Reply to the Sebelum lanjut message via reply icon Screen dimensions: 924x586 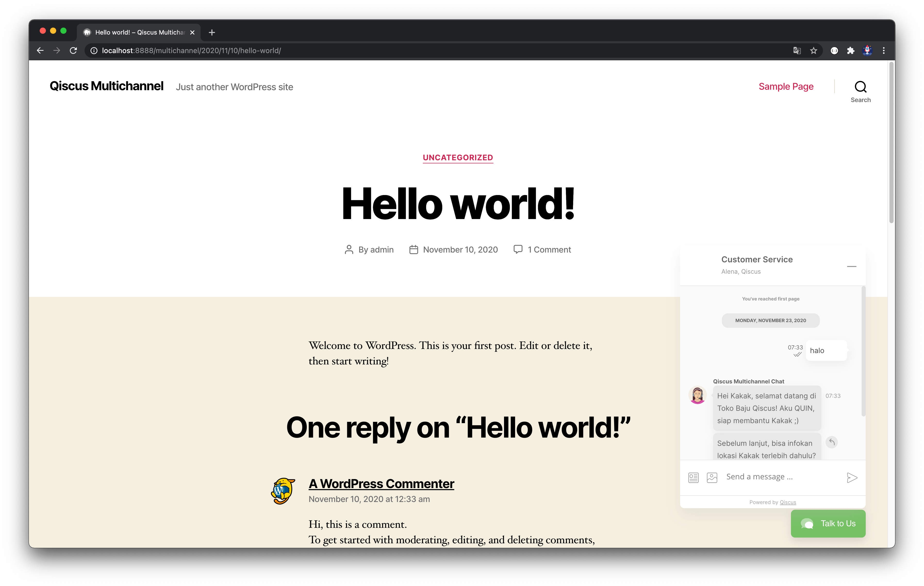[x=831, y=442]
